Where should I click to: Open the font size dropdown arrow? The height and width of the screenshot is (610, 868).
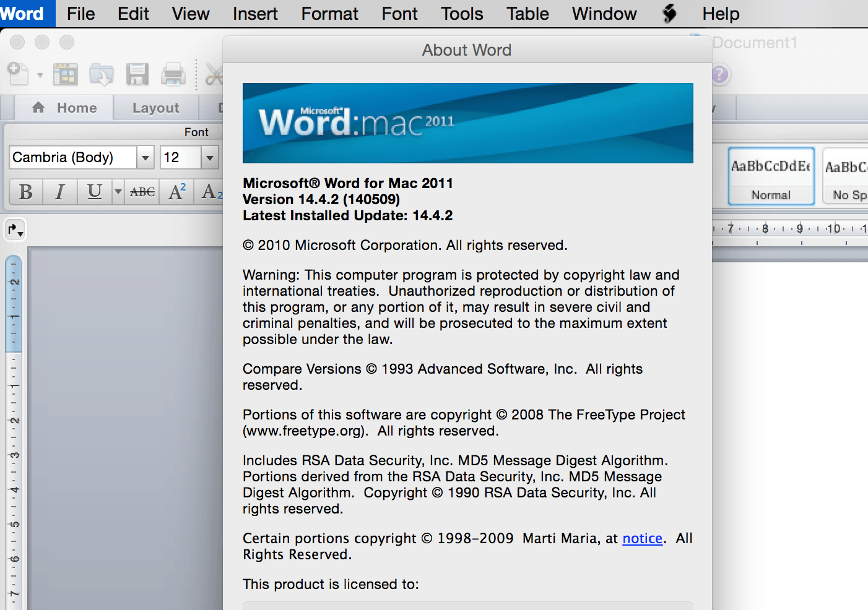210,158
